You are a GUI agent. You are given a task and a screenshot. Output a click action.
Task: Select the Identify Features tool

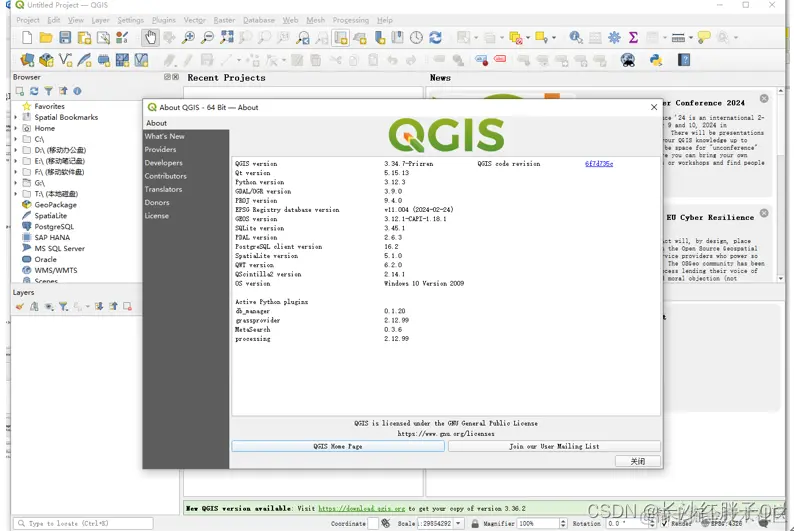coord(575,37)
